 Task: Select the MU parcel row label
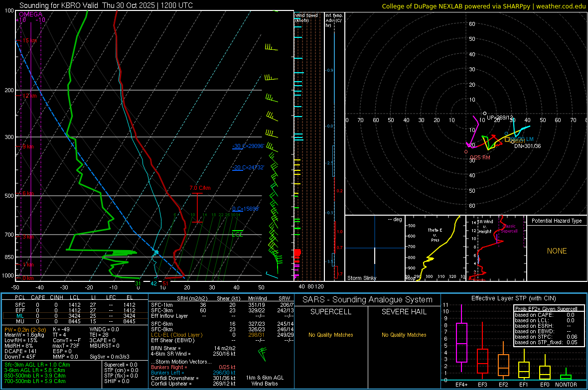point(20,321)
